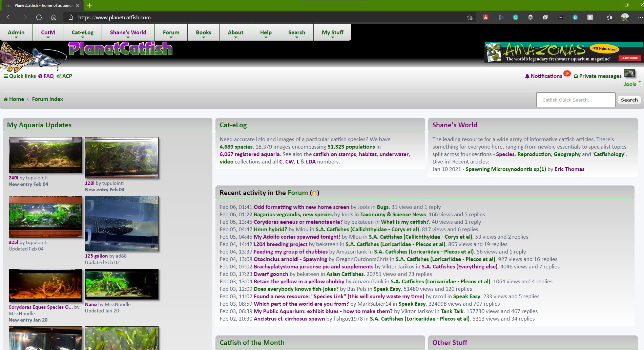
Task: Open browser settings and more menu
Action: tap(640, 17)
